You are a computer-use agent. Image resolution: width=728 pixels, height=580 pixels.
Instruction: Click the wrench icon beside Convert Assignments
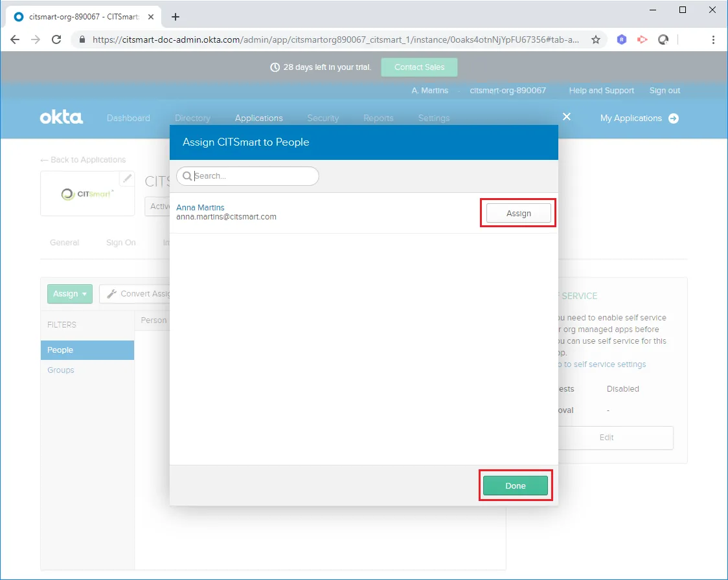(111, 294)
